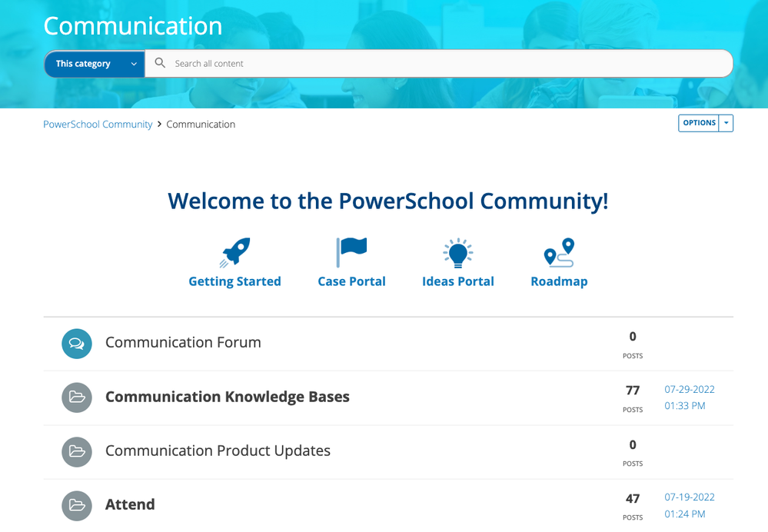Open the Communication Forum board
The image size is (768, 532).
[183, 342]
